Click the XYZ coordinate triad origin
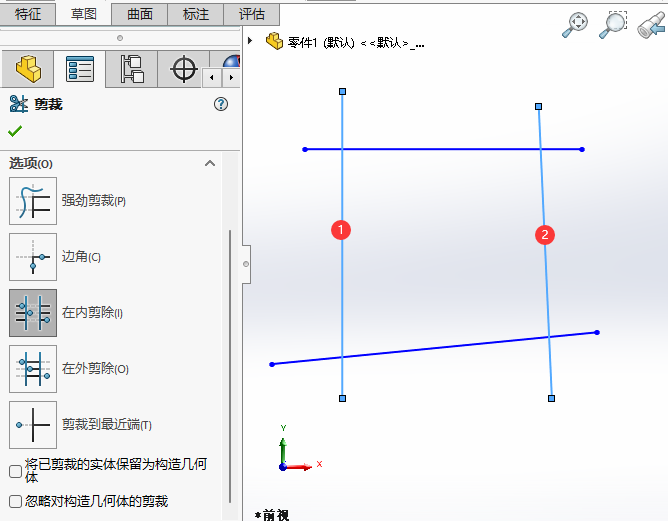The image size is (668, 521). point(283,467)
